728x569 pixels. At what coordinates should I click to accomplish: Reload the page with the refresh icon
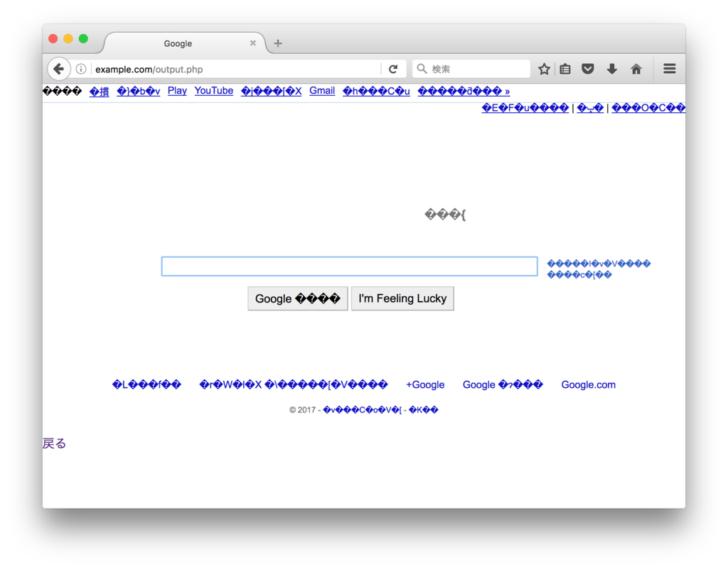click(393, 69)
